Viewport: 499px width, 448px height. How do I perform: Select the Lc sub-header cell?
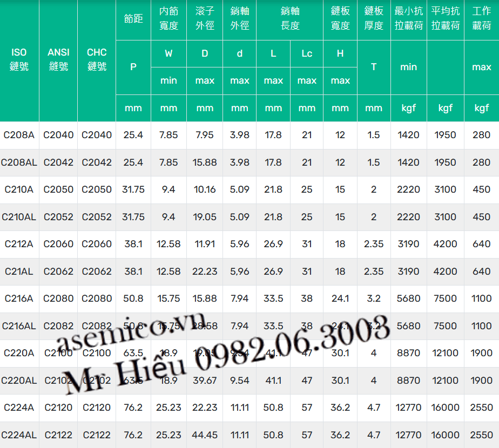click(307, 53)
